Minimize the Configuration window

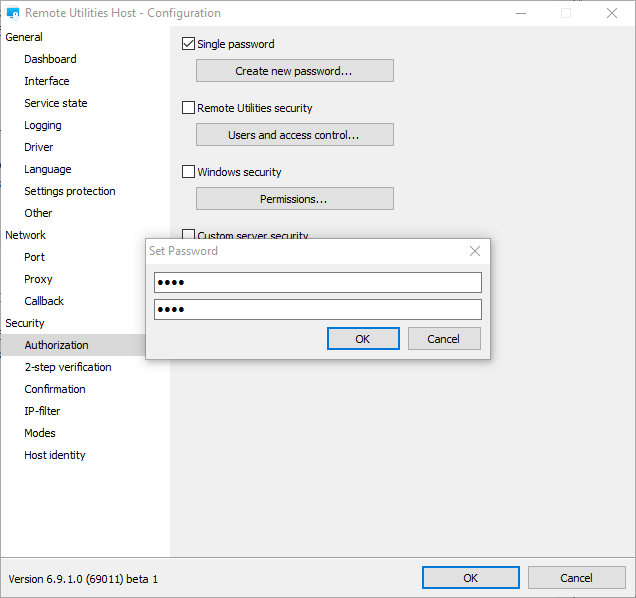tap(521, 13)
